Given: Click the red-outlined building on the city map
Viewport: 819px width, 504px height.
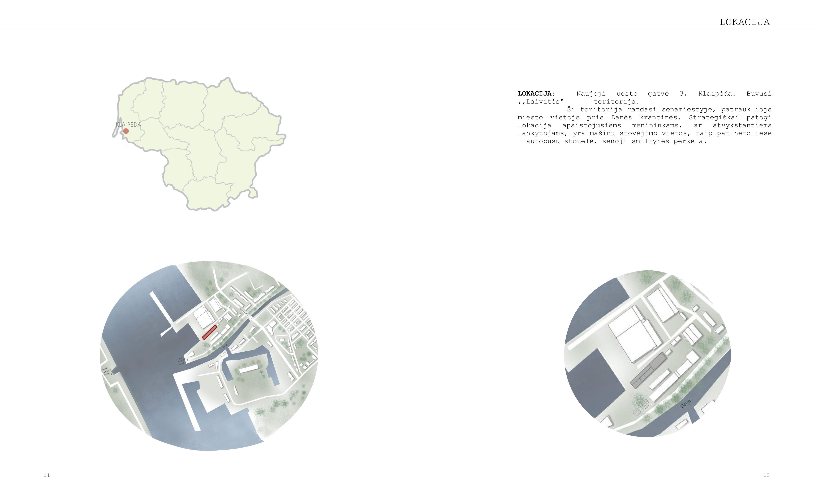Looking at the screenshot, I should pos(210,332).
